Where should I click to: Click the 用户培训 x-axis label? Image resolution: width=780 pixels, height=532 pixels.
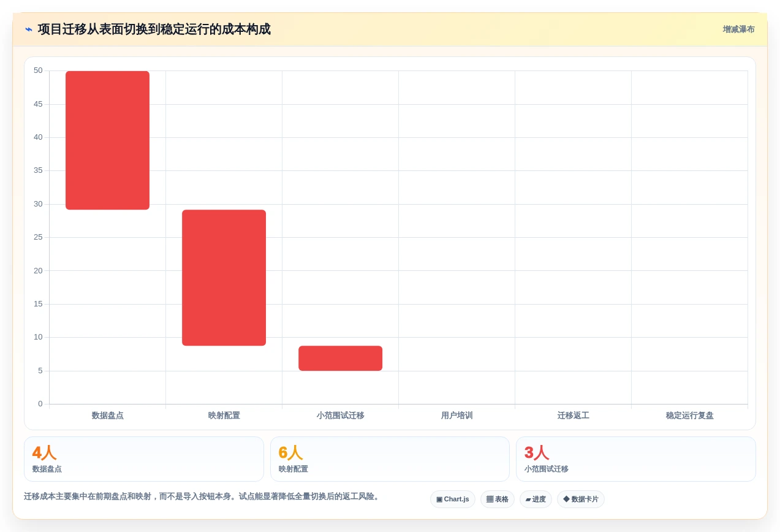pos(456,416)
